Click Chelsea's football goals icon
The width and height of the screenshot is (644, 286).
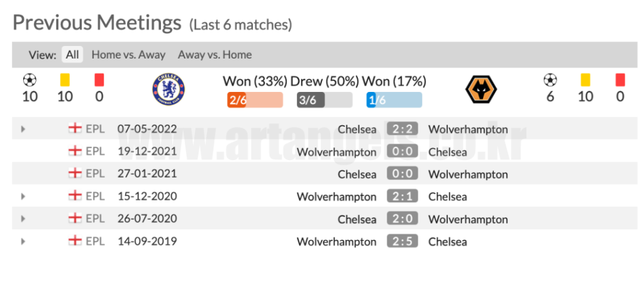point(30,79)
